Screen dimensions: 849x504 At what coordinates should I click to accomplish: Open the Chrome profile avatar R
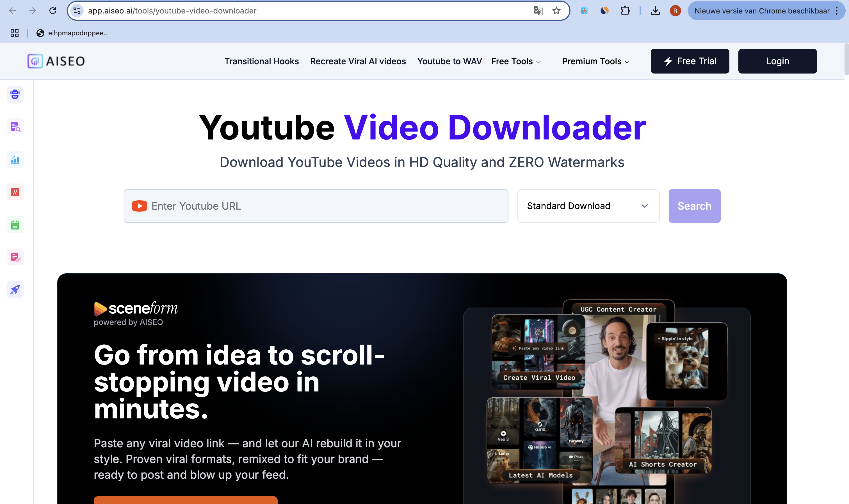click(675, 11)
